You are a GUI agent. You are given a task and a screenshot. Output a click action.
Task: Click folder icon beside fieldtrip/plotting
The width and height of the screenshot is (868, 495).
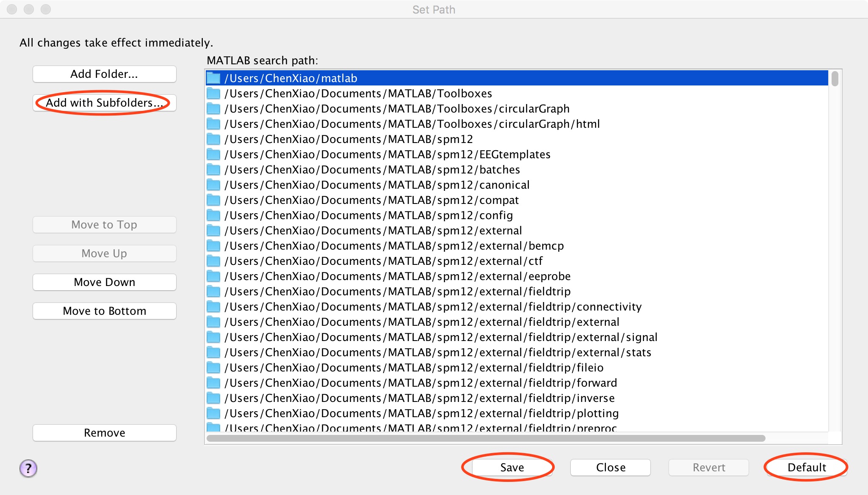tap(213, 413)
